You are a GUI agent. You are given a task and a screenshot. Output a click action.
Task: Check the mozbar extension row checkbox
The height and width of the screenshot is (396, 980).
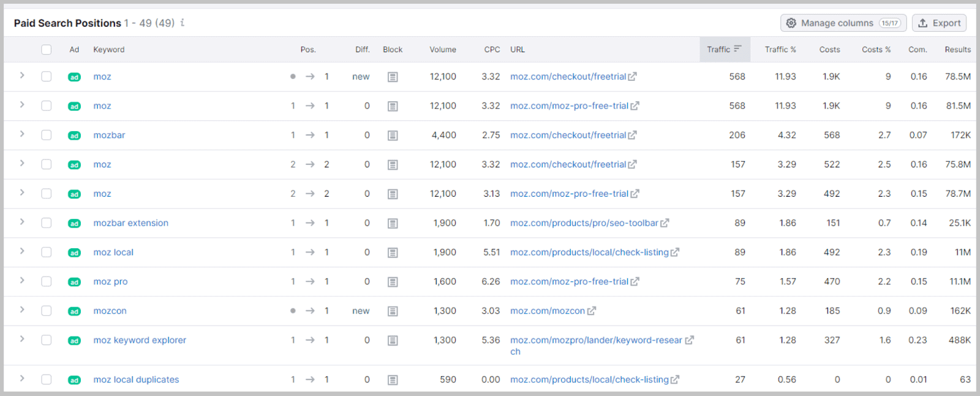(47, 223)
